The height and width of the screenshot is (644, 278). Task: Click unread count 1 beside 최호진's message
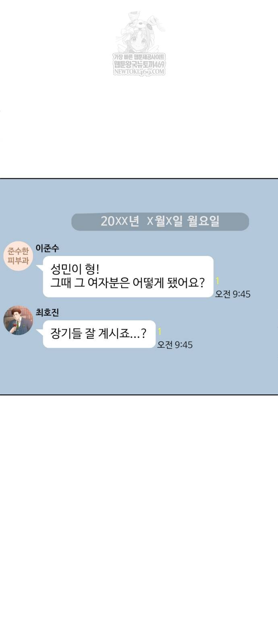(x=160, y=332)
